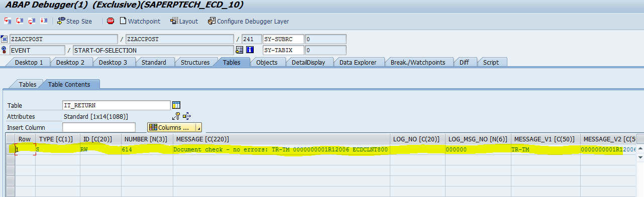Open the Objects tab
This screenshot has height=197, width=644.
(267, 62)
